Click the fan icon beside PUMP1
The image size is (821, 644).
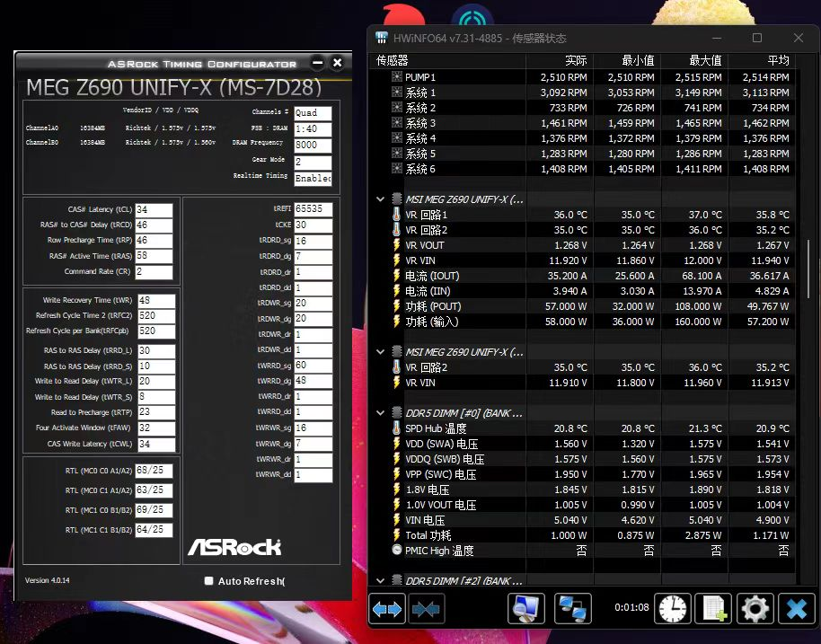pyautogui.click(x=397, y=77)
